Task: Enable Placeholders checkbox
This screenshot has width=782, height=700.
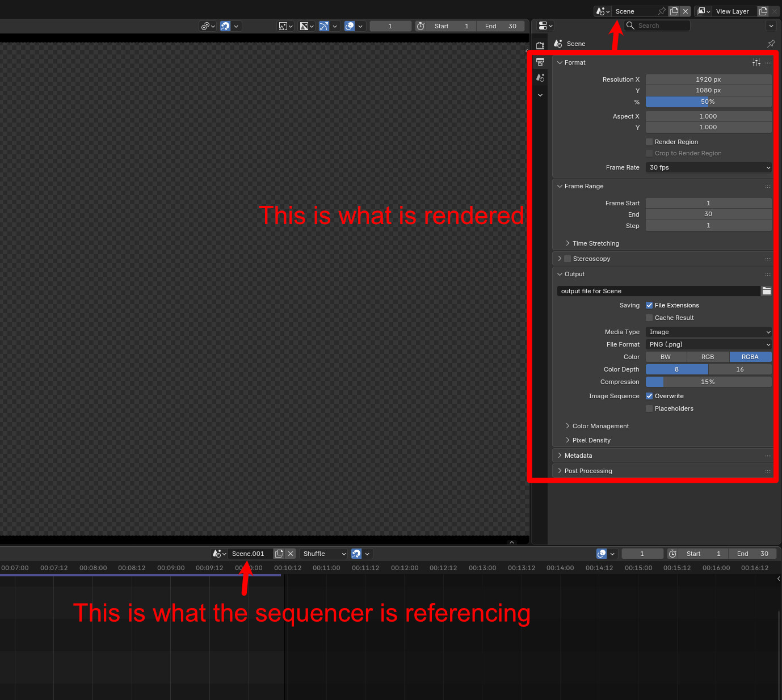Action: 649,408
